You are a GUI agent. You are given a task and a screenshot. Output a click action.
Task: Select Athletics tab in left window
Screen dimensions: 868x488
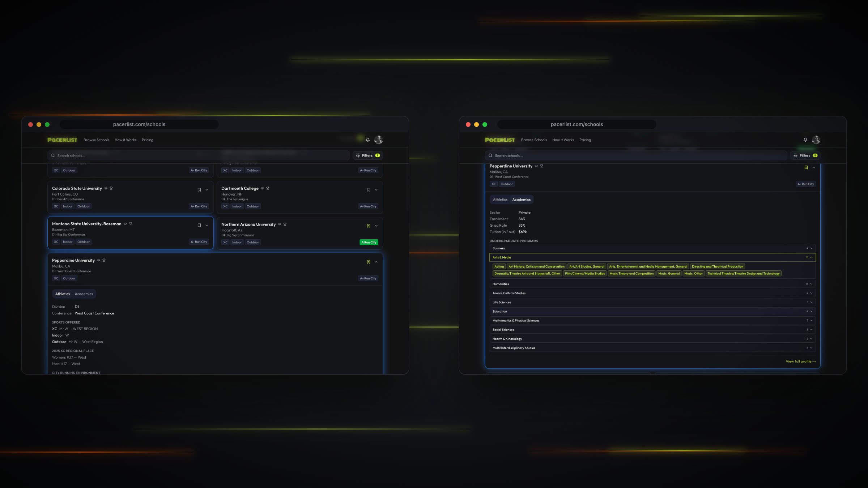coord(63,294)
